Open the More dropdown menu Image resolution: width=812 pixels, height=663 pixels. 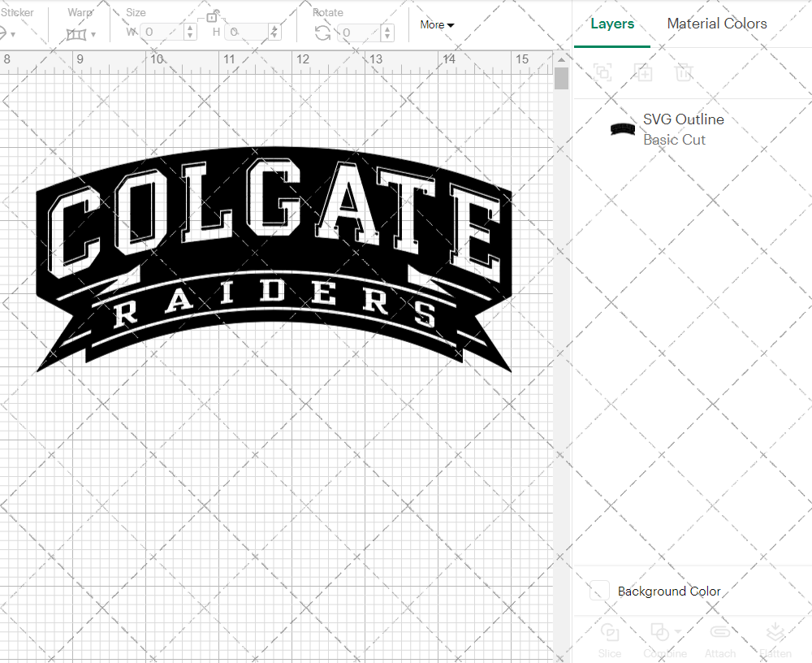pos(437,24)
